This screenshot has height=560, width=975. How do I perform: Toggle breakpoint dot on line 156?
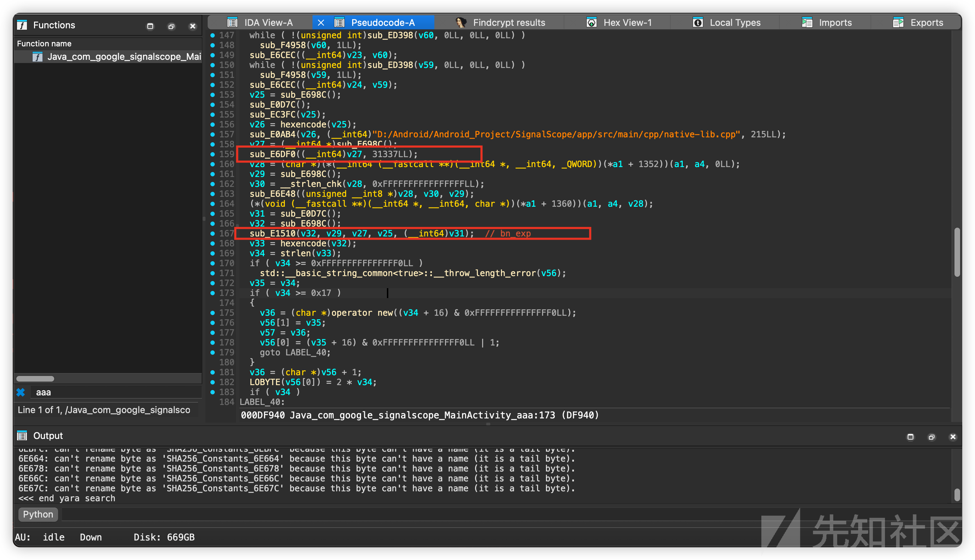click(x=213, y=125)
